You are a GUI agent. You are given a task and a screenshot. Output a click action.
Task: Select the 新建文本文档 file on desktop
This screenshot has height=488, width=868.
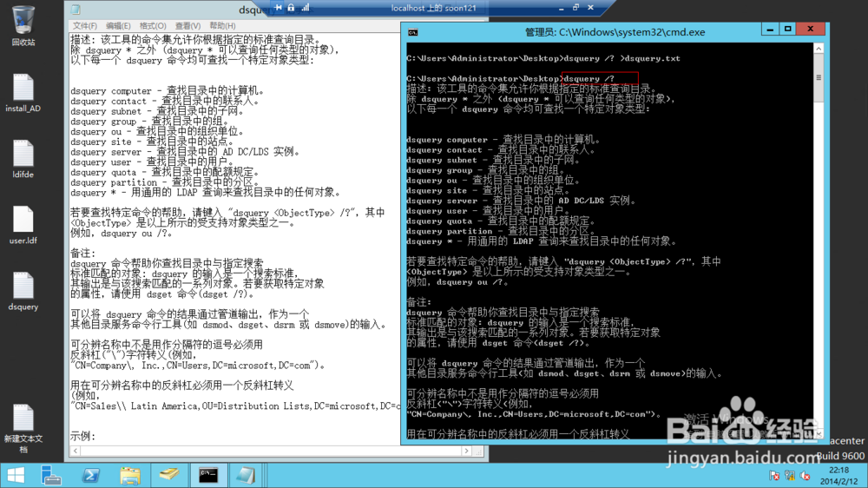coord(23,428)
